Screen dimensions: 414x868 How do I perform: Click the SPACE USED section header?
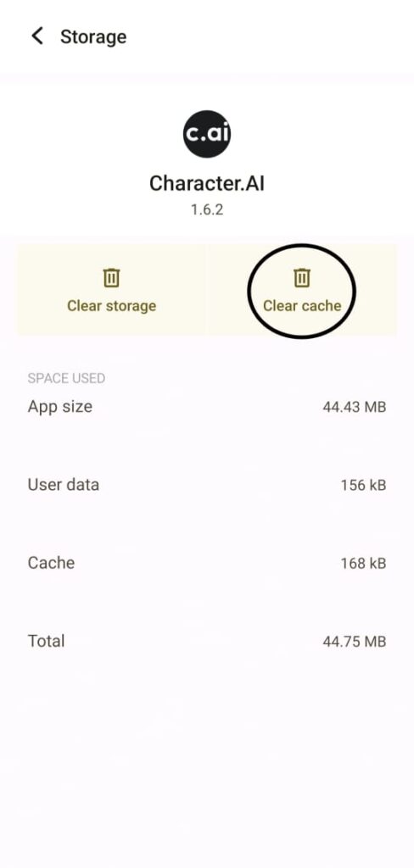[66, 379]
